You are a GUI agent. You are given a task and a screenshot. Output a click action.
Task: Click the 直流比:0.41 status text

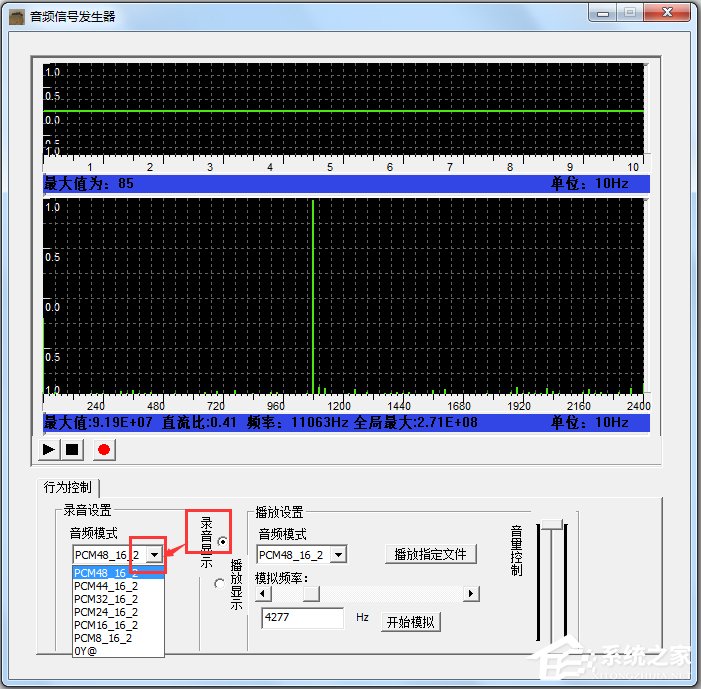(x=199, y=422)
